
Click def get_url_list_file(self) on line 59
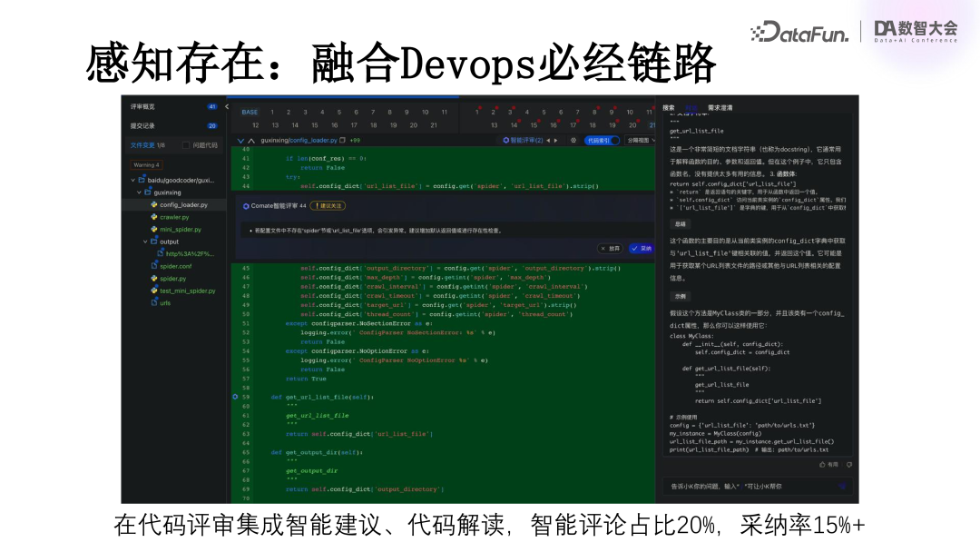(322, 397)
